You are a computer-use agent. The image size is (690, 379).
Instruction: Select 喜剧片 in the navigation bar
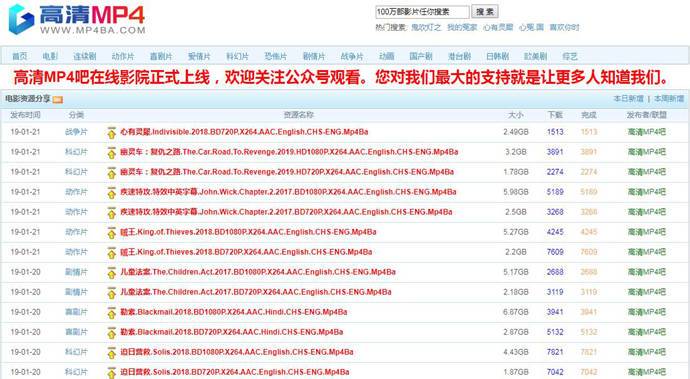point(161,56)
